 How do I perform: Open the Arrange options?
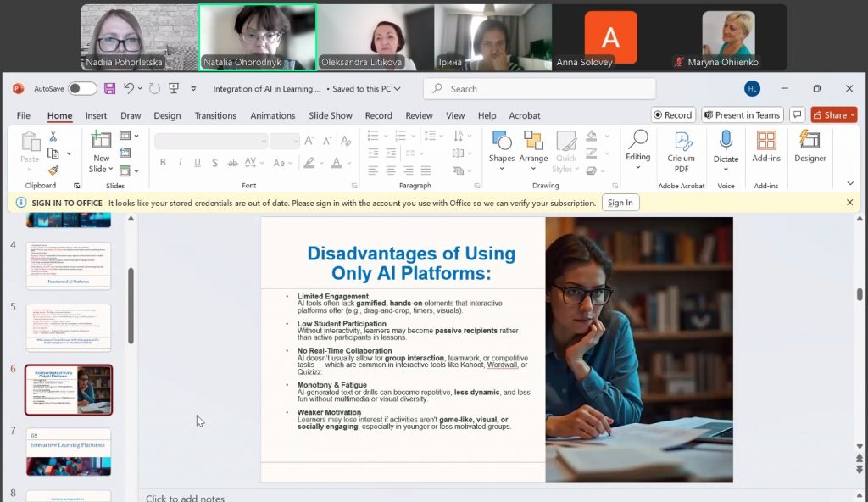(533, 151)
